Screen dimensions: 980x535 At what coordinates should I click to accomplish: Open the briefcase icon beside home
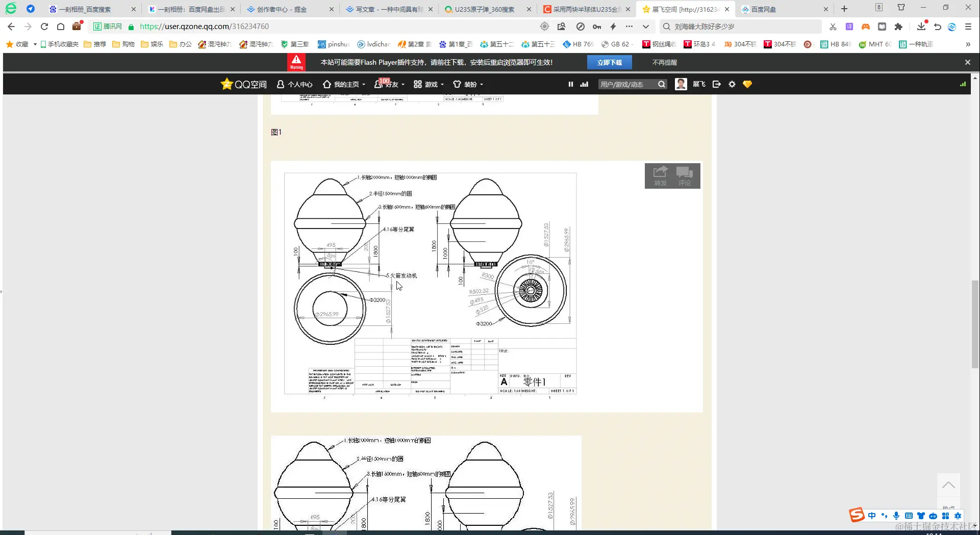pos(77,26)
